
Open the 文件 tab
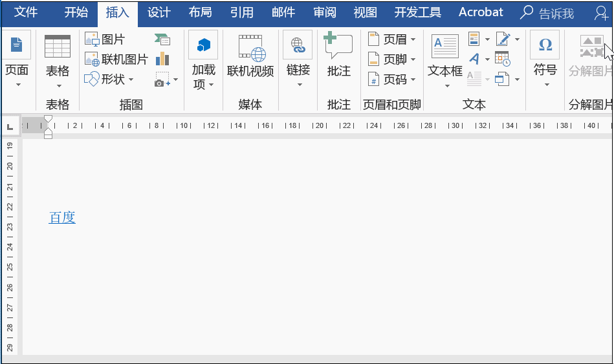(x=26, y=12)
